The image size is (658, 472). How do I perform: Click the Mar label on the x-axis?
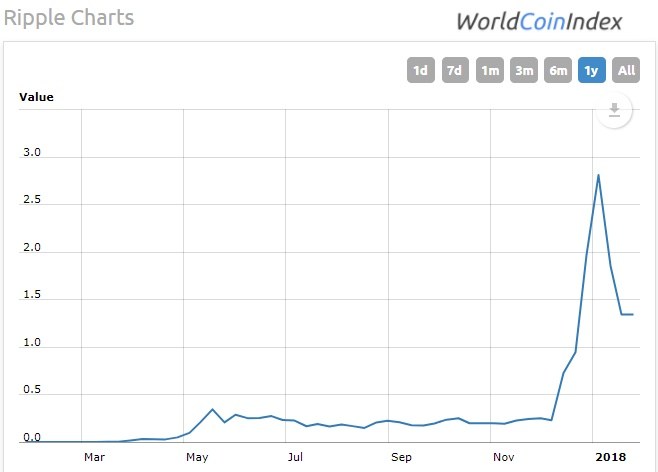[x=94, y=457]
